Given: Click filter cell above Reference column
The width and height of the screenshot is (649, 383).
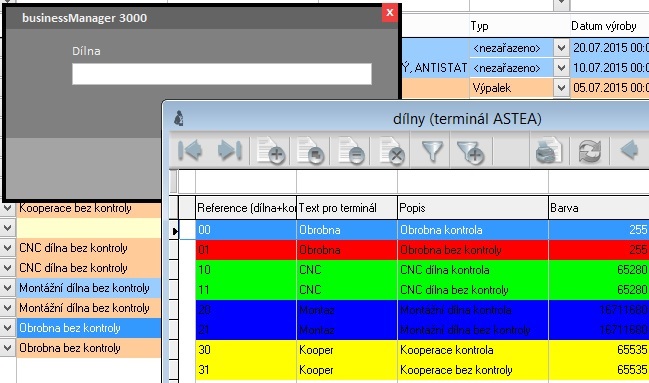Looking at the screenshot, I should 246,181.
